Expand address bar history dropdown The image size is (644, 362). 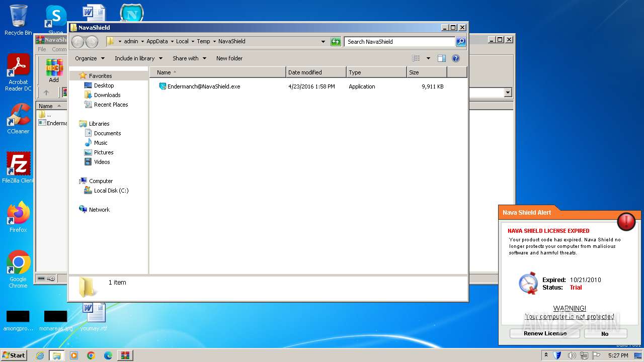(x=323, y=42)
